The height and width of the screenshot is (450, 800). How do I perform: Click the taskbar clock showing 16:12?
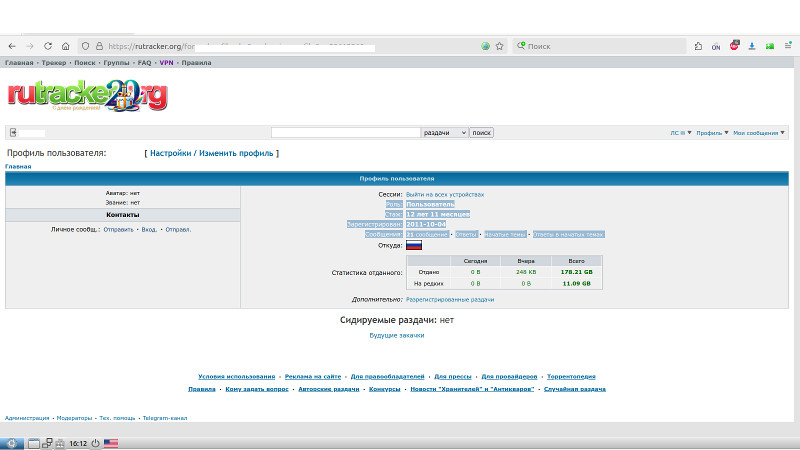pyautogui.click(x=78, y=443)
